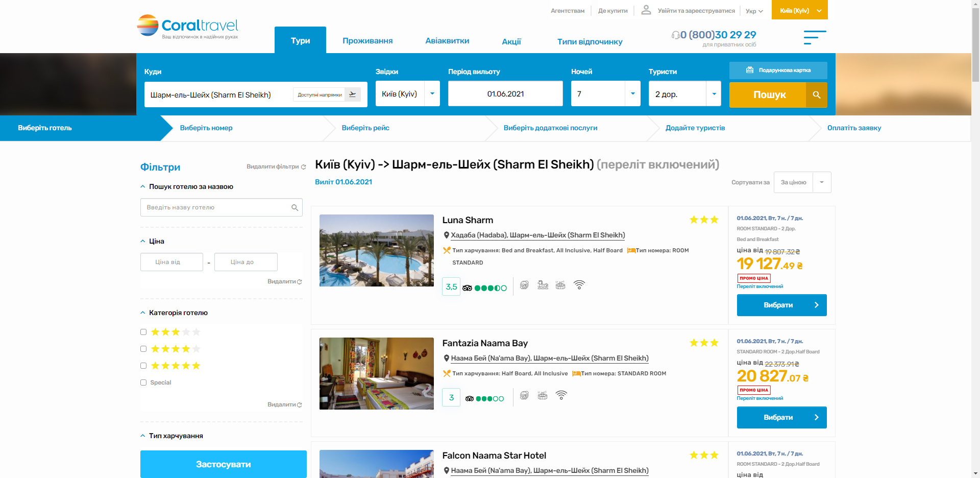Click Fantazia Naama Bay Wi-Fi icon
Image resolution: width=980 pixels, height=478 pixels.
(561, 395)
